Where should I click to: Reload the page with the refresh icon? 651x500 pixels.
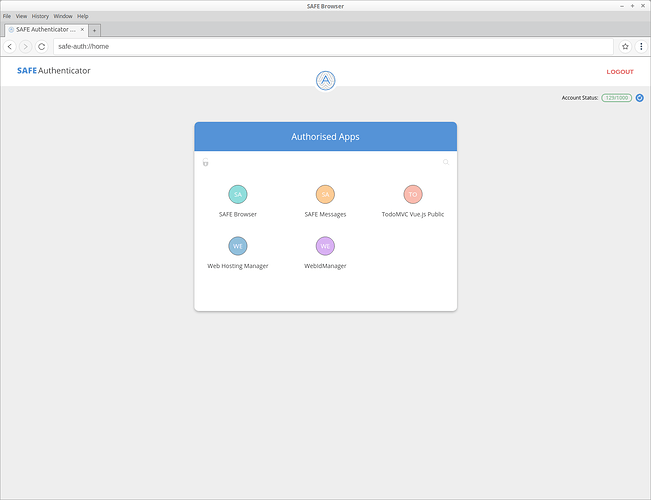pyautogui.click(x=42, y=47)
